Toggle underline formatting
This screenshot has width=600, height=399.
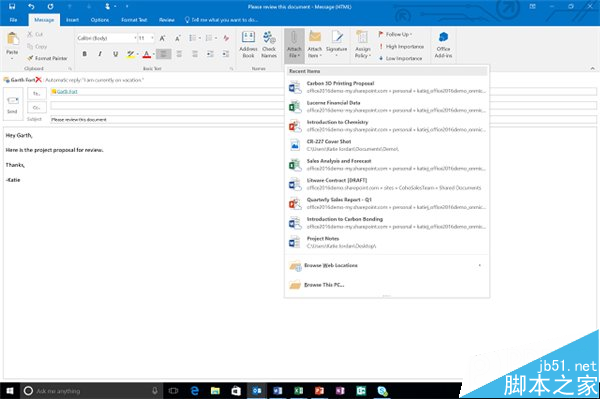115,54
